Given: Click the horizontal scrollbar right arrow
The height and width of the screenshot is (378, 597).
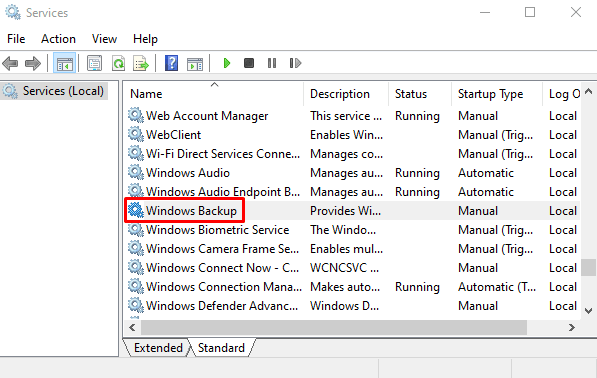Looking at the screenshot, I should tap(572, 327).
